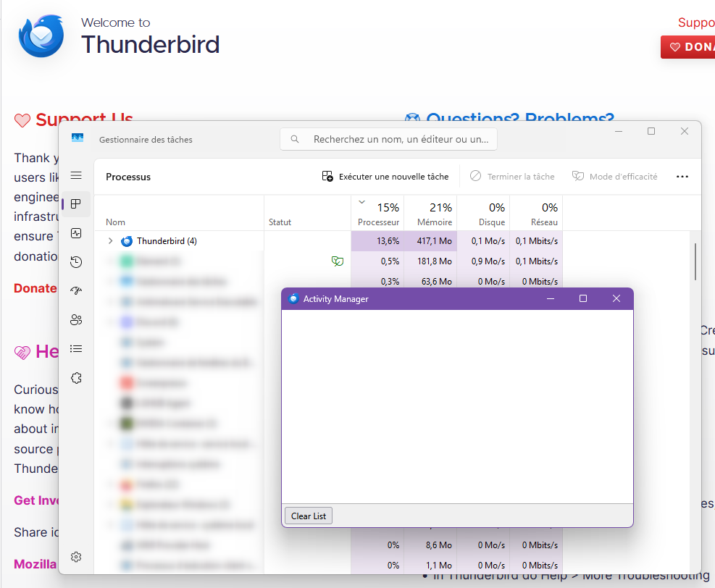The image size is (715, 588).
Task: Click the Questions? Problems? heading
Action: 509,117
